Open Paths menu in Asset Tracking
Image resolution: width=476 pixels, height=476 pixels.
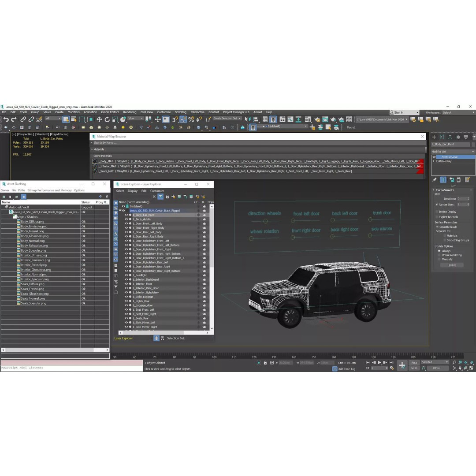(x=22, y=190)
